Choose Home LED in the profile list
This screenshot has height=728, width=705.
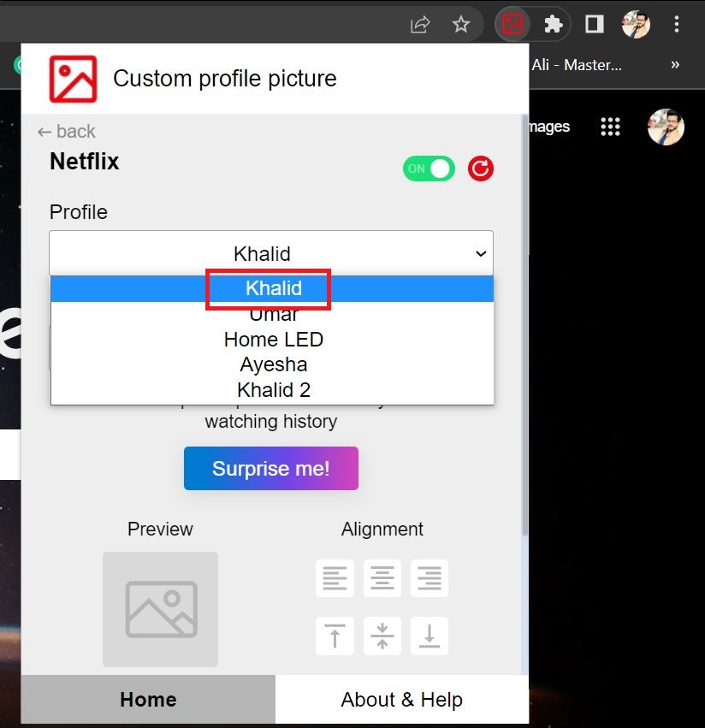tap(273, 339)
